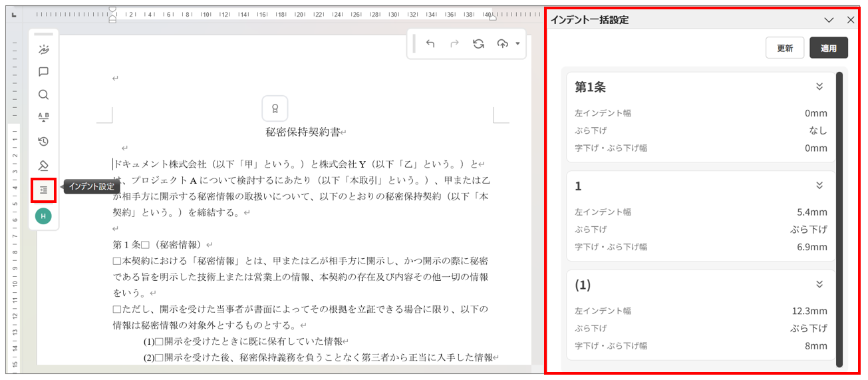Open the magnifying glass search tool
868x380 pixels.
[43, 95]
